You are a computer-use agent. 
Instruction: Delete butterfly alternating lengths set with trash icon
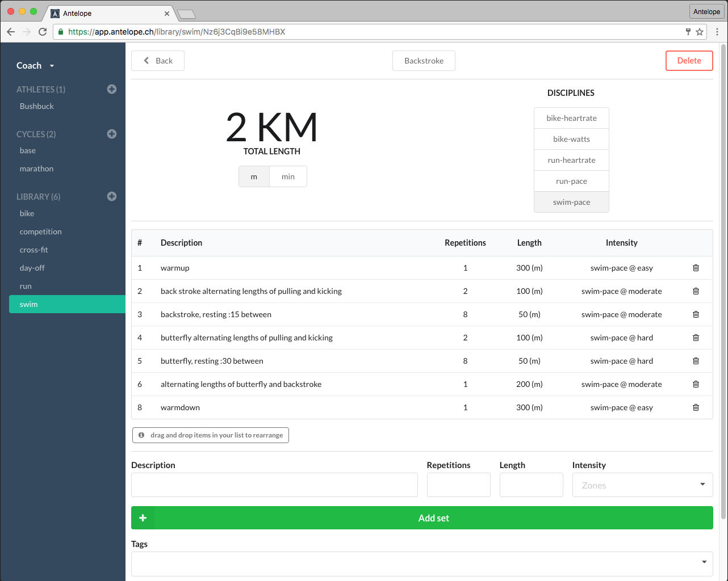coord(696,338)
